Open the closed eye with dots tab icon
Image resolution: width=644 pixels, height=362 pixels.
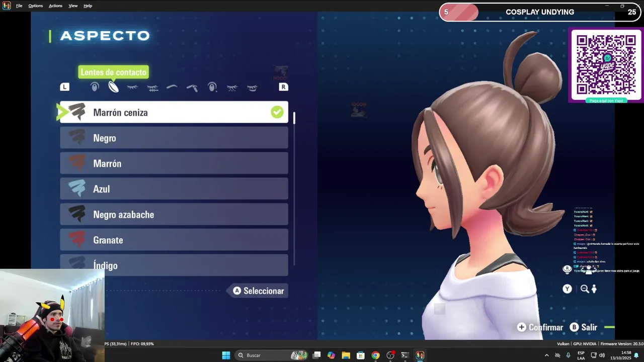232,88
